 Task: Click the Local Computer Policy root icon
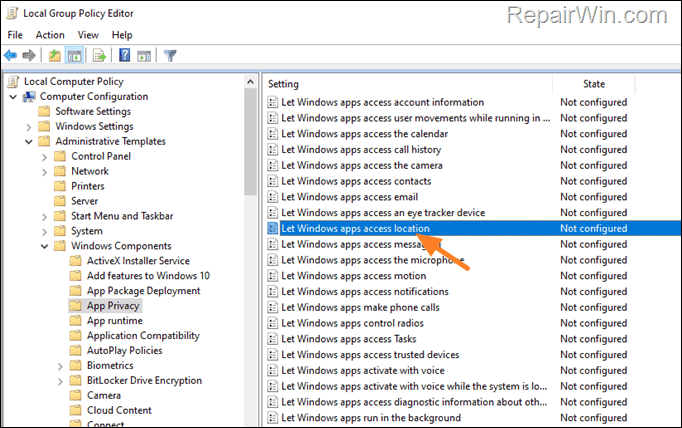click(x=13, y=81)
